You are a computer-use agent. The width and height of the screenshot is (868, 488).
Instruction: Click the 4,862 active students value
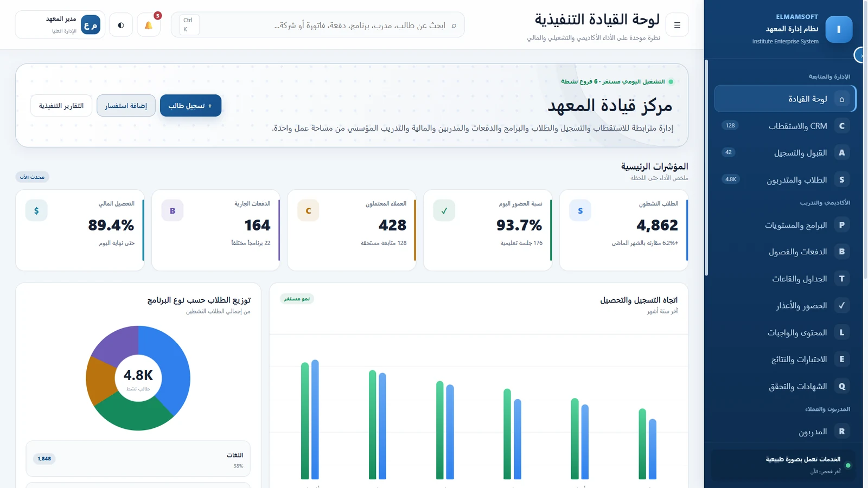[x=657, y=225]
